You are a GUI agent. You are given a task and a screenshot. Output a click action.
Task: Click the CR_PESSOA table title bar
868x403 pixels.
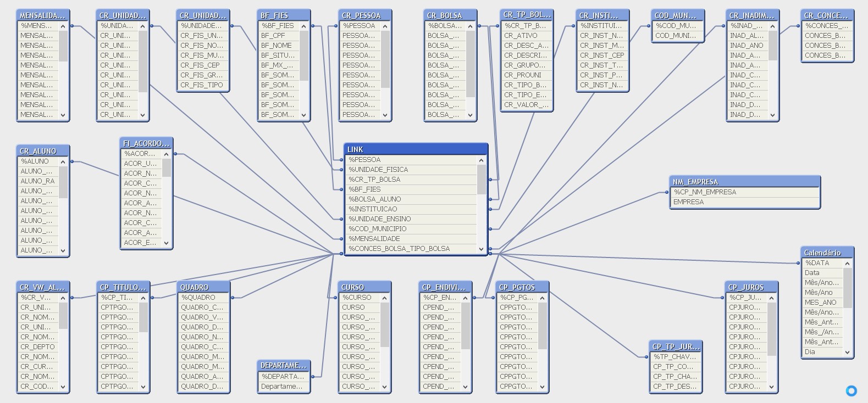tap(365, 15)
